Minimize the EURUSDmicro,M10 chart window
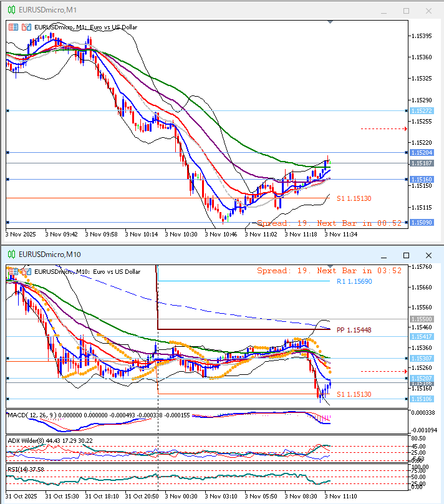 (x=384, y=255)
